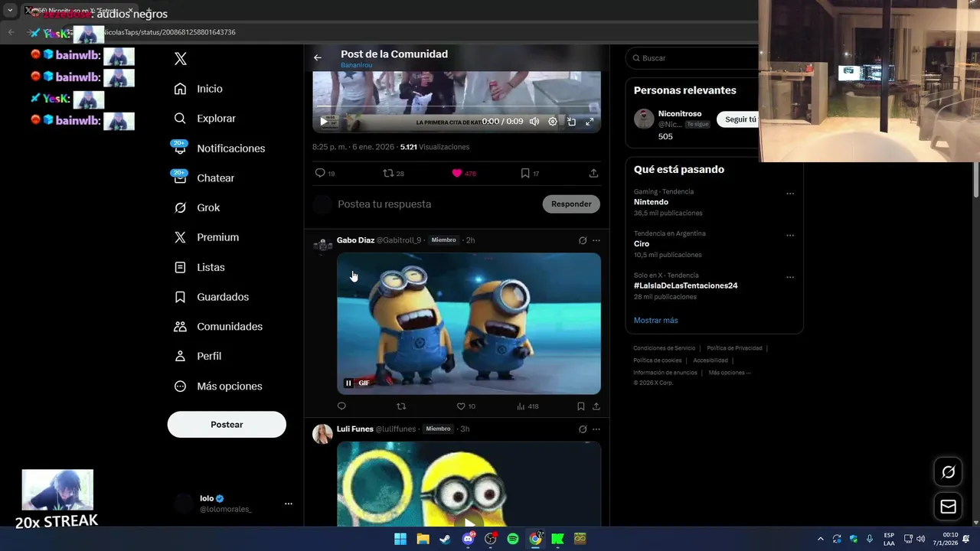This screenshot has height=551, width=980.
Task: Open Luli Funes' profile name
Action: pyautogui.click(x=355, y=429)
